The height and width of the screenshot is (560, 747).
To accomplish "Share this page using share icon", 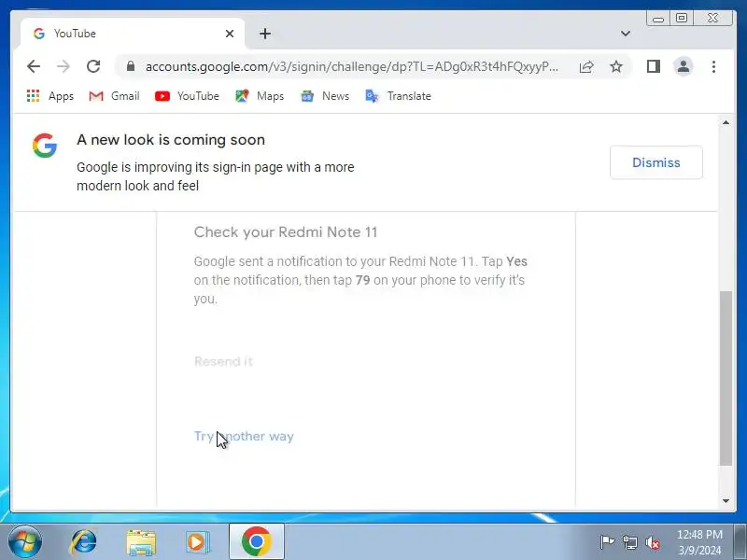I will [586, 66].
